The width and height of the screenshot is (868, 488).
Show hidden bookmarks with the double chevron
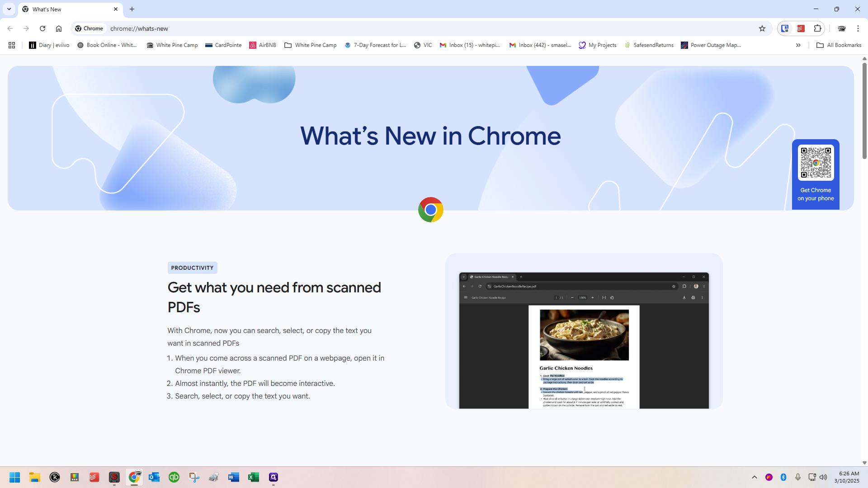click(798, 45)
